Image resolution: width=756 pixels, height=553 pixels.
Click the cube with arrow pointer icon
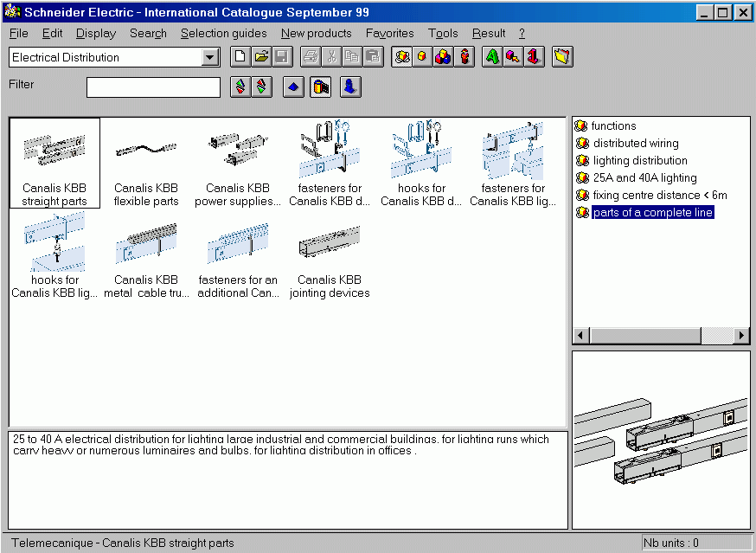[x=513, y=57]
